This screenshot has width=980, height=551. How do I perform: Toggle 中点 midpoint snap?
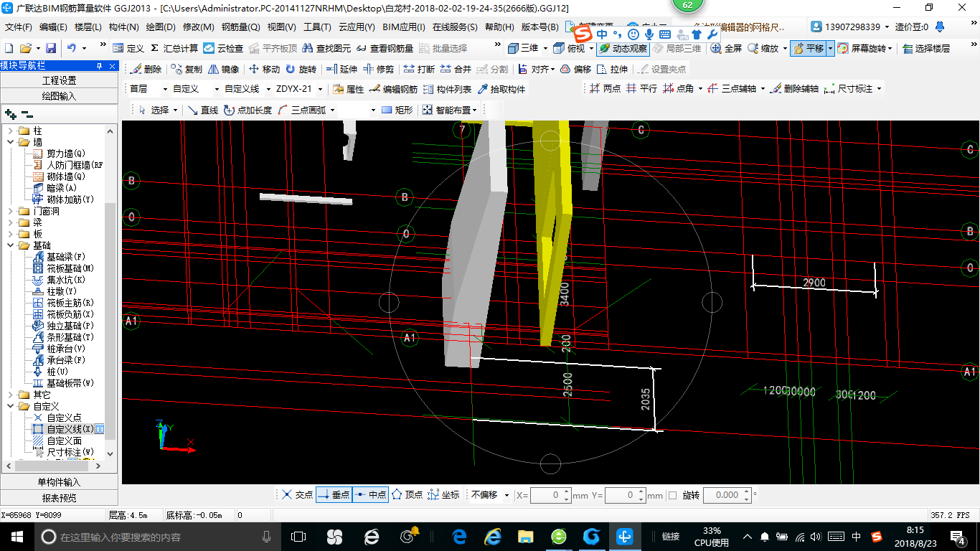click(x=370, y=495)
